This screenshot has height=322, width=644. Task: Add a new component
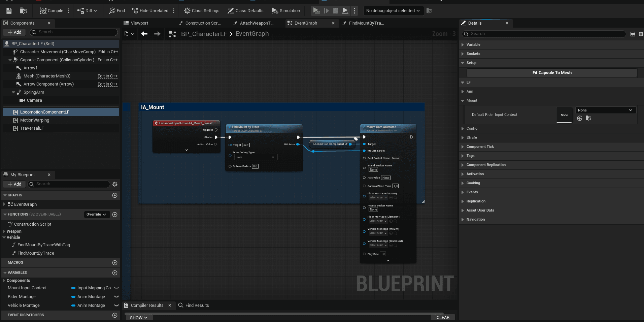pyautogui.click(x=14, y=32)
